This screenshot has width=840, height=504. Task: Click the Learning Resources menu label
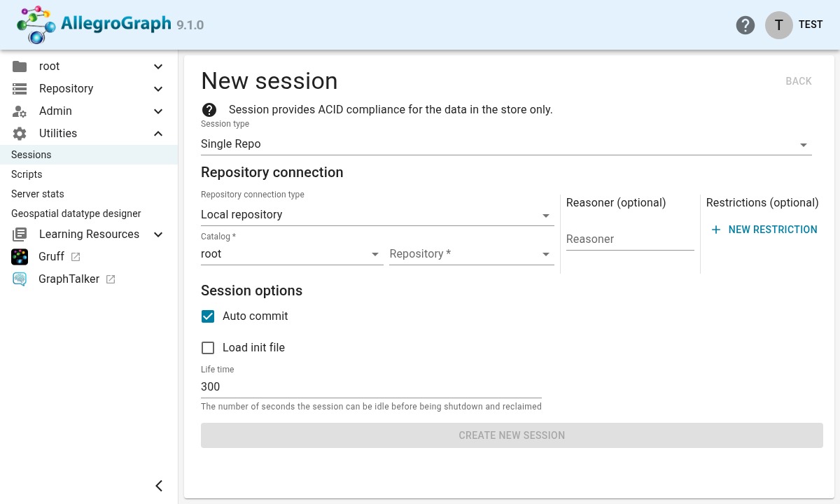(89, 234)
